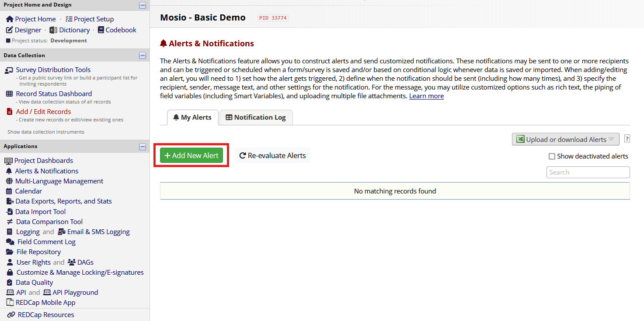Click the Project Home house icon
The height and width of the screenshot is (321, 644).
point(10,19)
